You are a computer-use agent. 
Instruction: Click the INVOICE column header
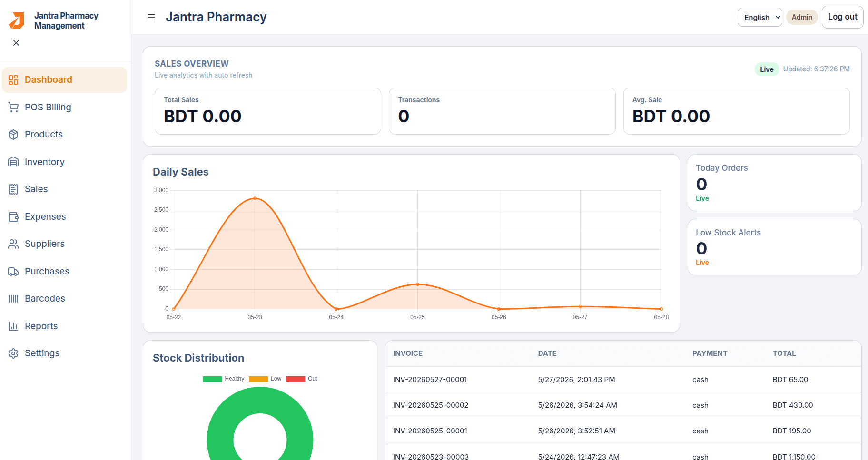click(x=408, y=353)
